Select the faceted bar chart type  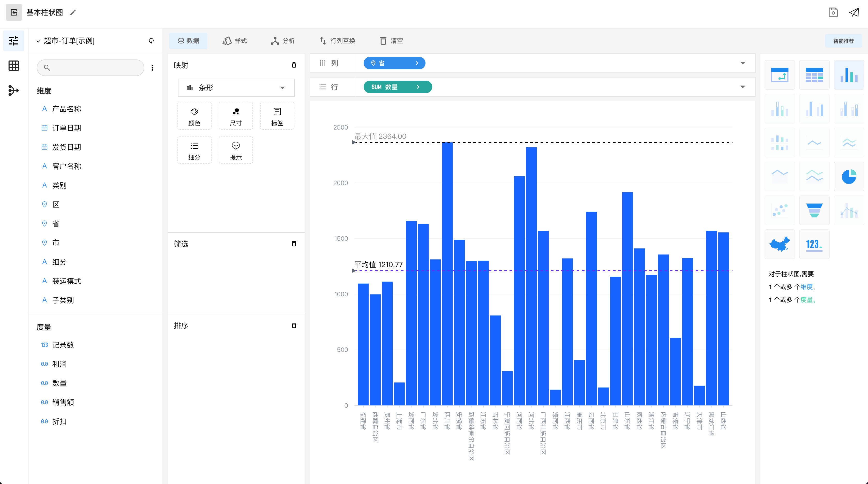[780, 143]
